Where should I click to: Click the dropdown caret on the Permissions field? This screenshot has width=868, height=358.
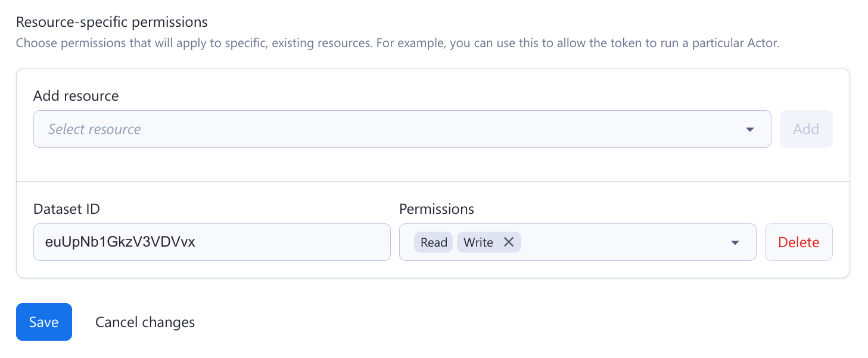735,242
